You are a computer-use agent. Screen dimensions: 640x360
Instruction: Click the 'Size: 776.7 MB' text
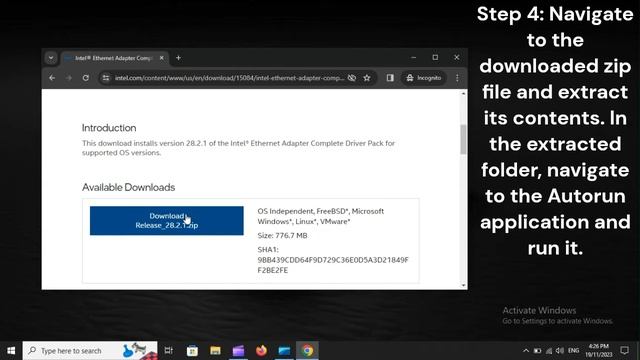click(282, 236)
